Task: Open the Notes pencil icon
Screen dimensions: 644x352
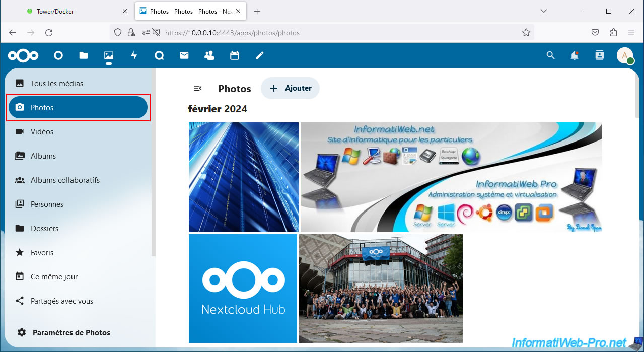Action: (x=260, y=56)
